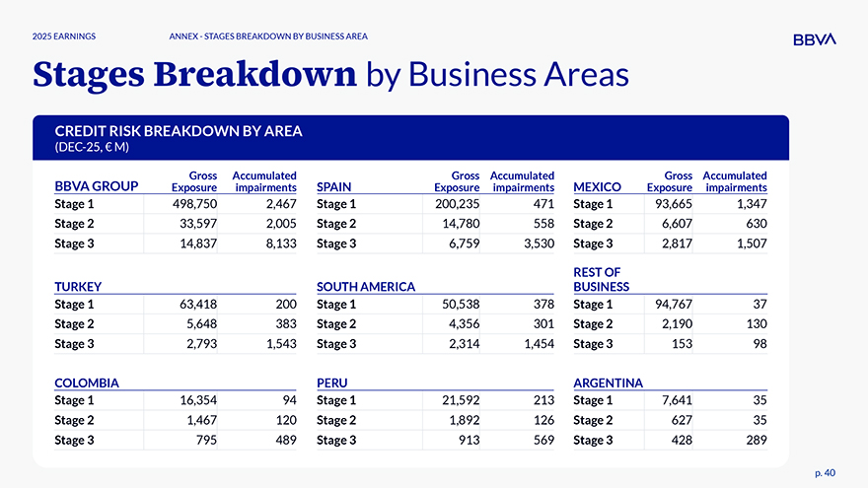This screenshot has height=488, width=868.
Task: Click Peru Stage 1 exposure 21,592
Action: [461, 400]
